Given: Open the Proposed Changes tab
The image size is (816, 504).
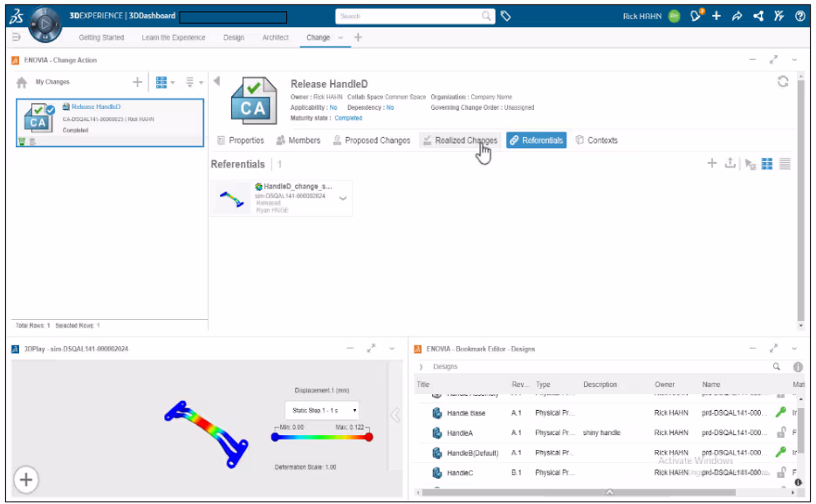Looking at the screenshot, I should click(372, 140).
